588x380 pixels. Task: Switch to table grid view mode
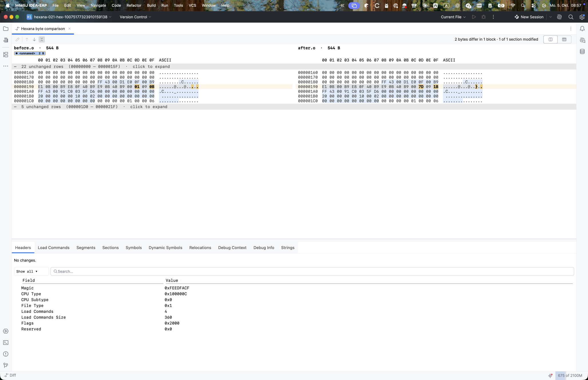(x=564, y=39)
